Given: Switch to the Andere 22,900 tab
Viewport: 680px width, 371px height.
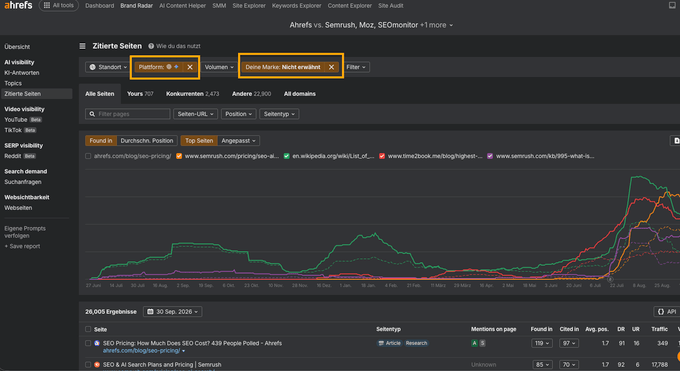Looking at the screenshot, I should pyautogui.click(x=252, y=94).
